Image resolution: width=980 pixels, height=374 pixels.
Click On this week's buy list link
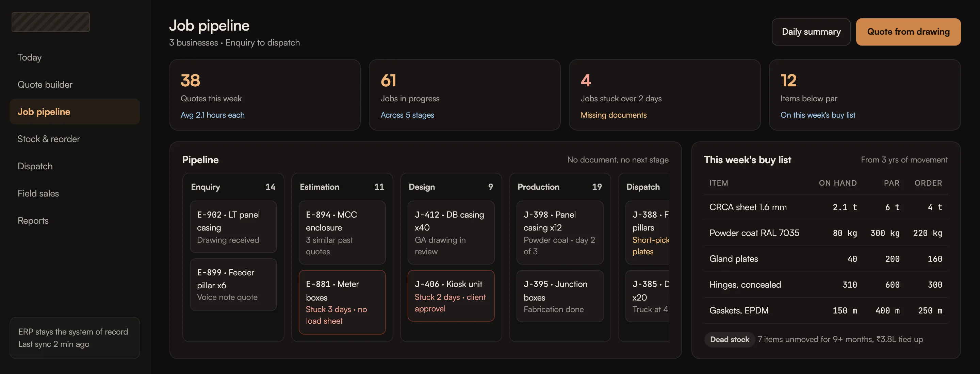(x=818, y=115)
